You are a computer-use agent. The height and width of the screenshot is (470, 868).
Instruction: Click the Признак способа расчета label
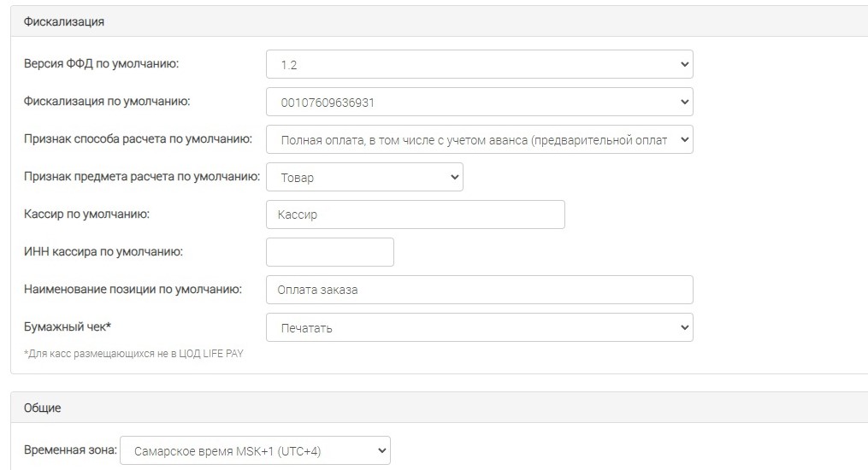pos(138,138)
